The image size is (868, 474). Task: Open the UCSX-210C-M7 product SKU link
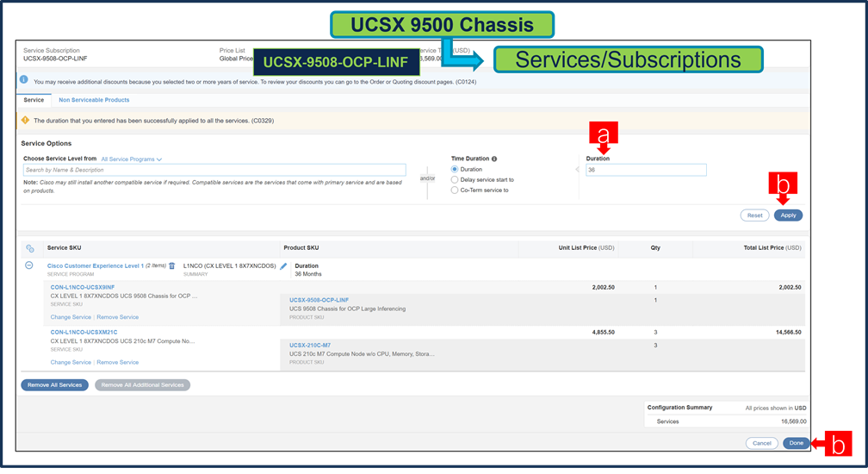(x=310, y=345)
